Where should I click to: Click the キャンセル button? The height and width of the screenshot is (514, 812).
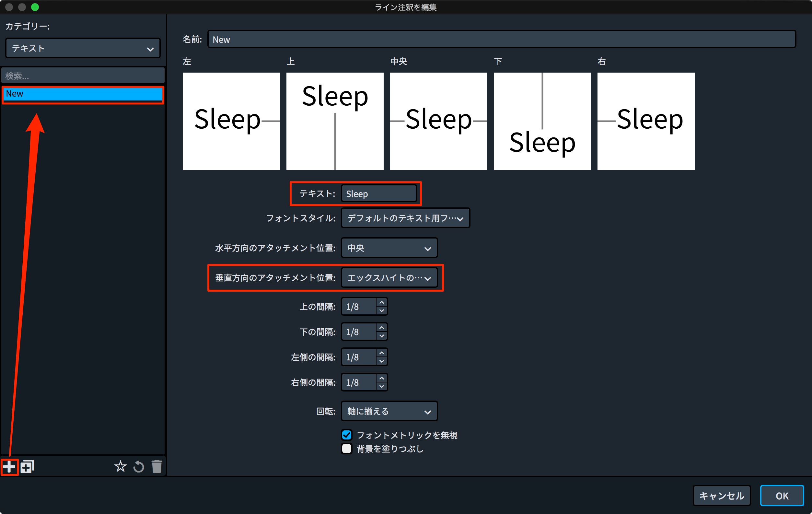pos(722,496)
